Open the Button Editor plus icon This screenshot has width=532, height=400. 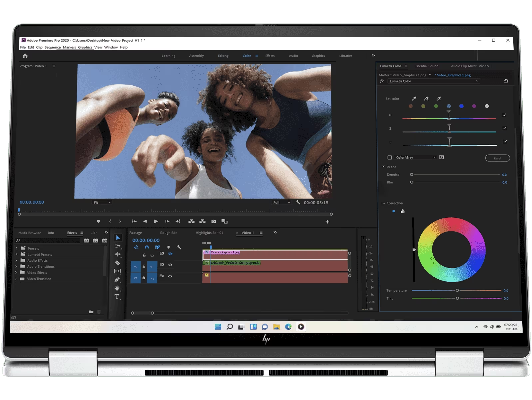pyautogui.click(x=327, y=222)
